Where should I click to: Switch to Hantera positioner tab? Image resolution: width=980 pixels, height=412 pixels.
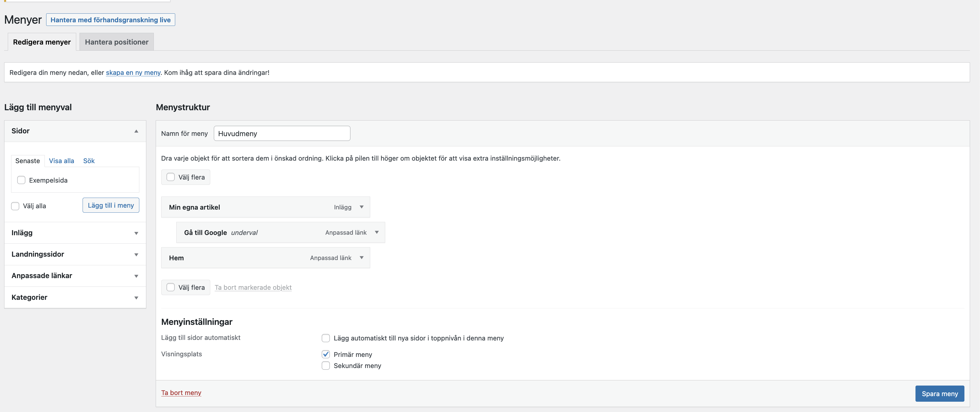tap(117, 42)
